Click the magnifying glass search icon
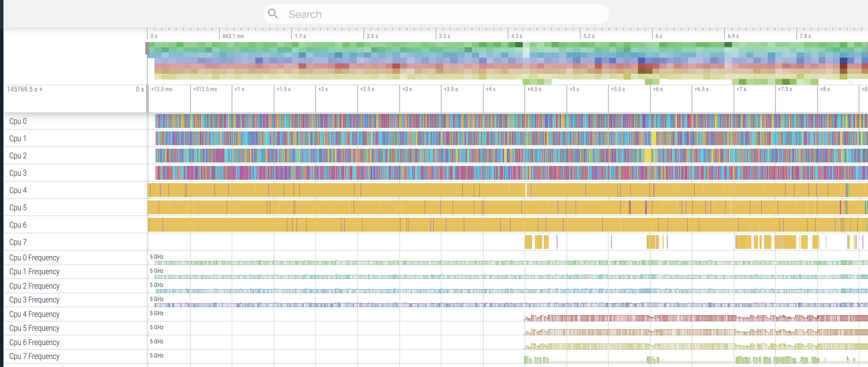The image size is (868, 367). coord(273,14)
